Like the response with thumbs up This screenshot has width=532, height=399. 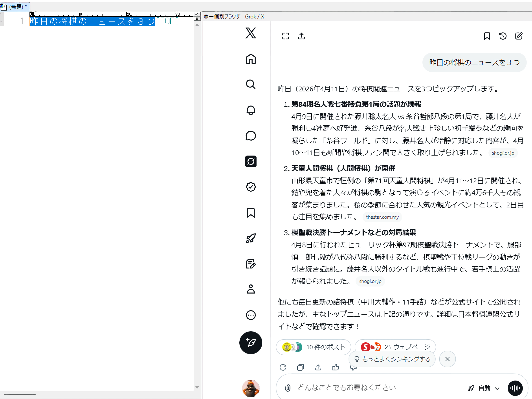(x=336, y=367)
